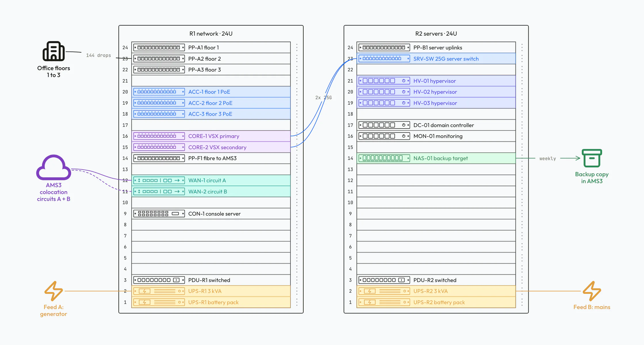This screenshot has height=345, width=644.
Task: Click the R1 network 24U rack title
Action: point(211,34)
